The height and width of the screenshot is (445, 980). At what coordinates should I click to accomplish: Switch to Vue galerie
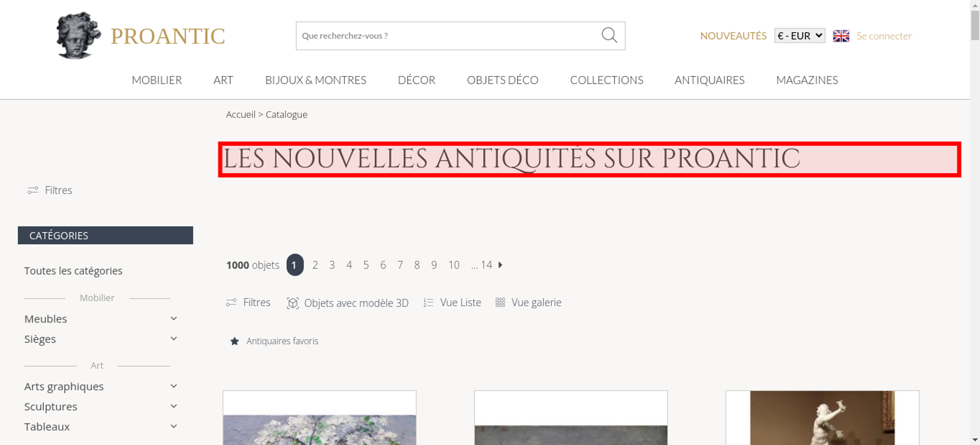(x=528, y=302)
